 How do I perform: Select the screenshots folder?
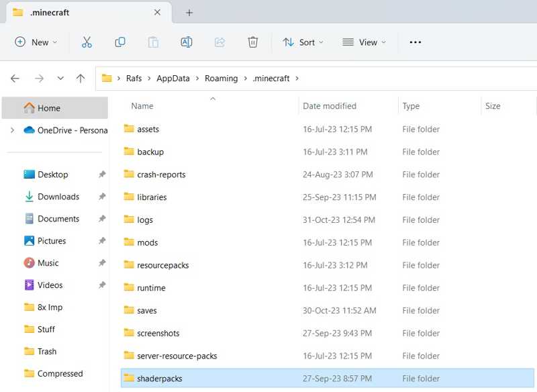point(328,333)
